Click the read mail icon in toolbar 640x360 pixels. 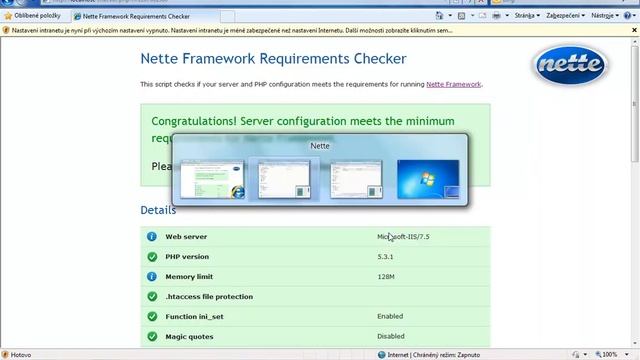(482, 16)
